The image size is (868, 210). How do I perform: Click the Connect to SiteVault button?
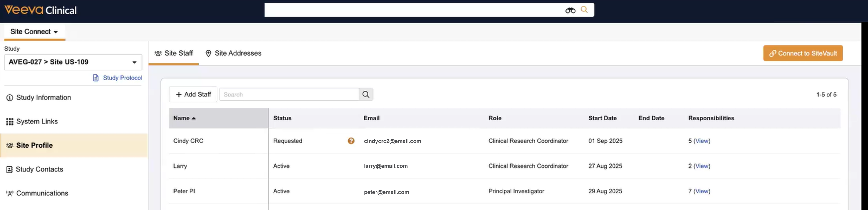(x=803, y=54)
